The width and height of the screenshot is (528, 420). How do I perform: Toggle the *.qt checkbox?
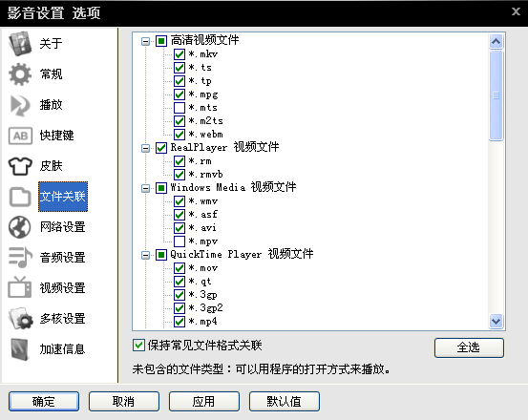tap(180, 282)
